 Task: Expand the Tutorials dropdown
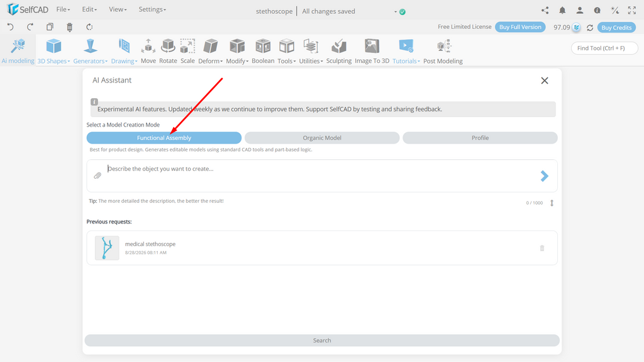(406, 51)
